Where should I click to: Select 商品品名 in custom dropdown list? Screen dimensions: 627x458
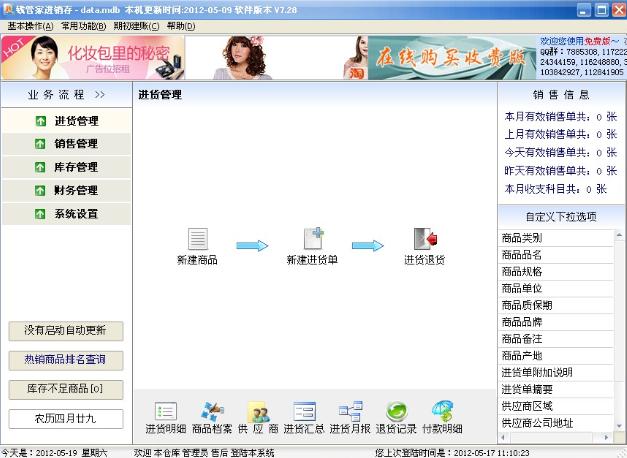[x=556, y=255]
